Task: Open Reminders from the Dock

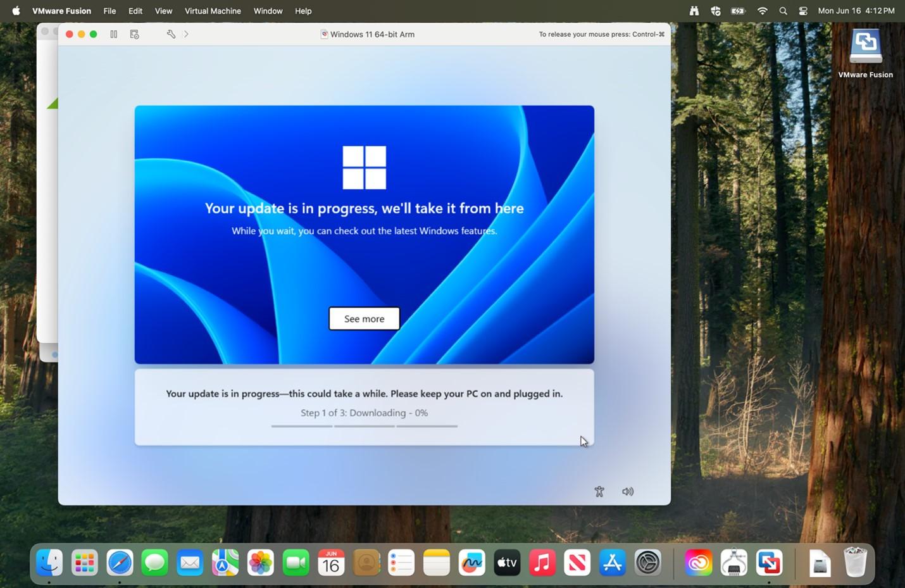Action: [x=401, y=563]
